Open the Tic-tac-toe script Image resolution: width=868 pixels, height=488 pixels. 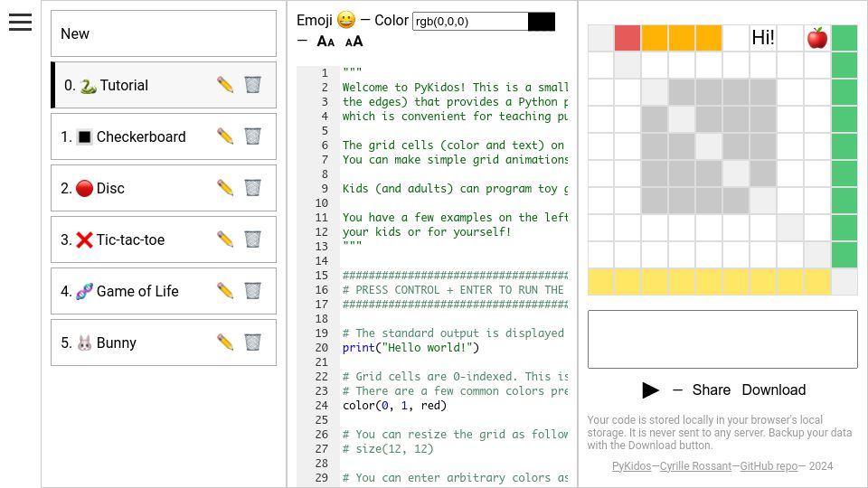164,239
